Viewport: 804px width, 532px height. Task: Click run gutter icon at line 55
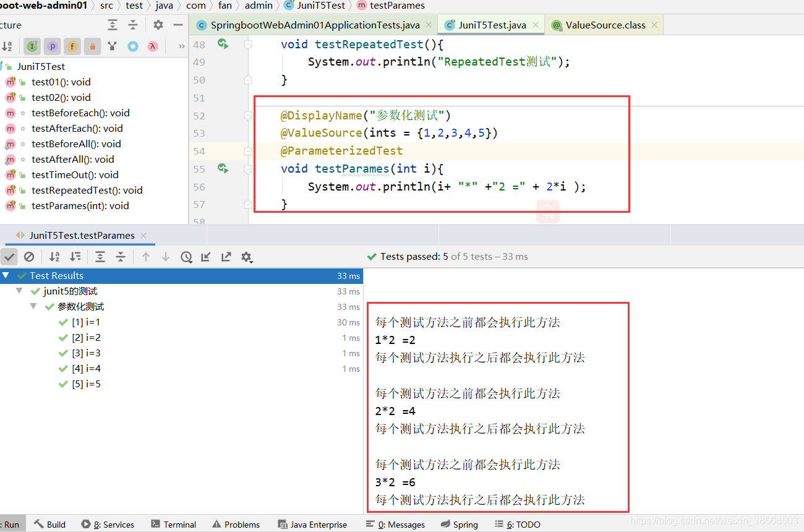point(223,168)
